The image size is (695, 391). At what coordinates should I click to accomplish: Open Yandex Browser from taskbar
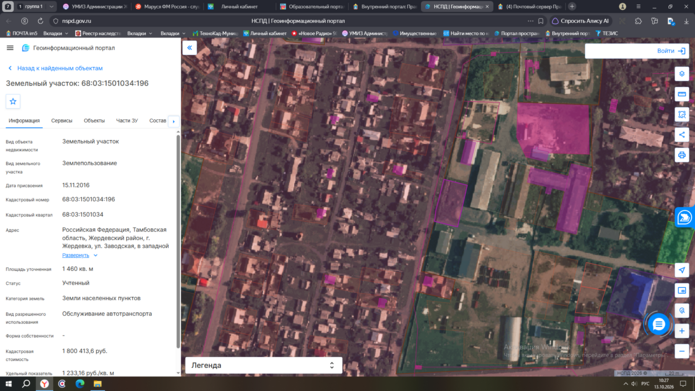(x=44, y=384)
